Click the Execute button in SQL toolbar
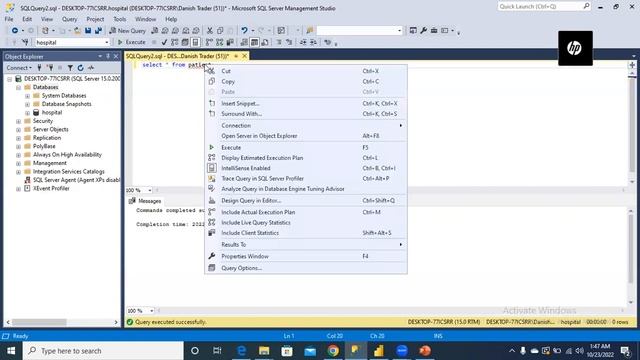This screenshot has height=360, width=640. pyautogui.click(x=131, y=42)
